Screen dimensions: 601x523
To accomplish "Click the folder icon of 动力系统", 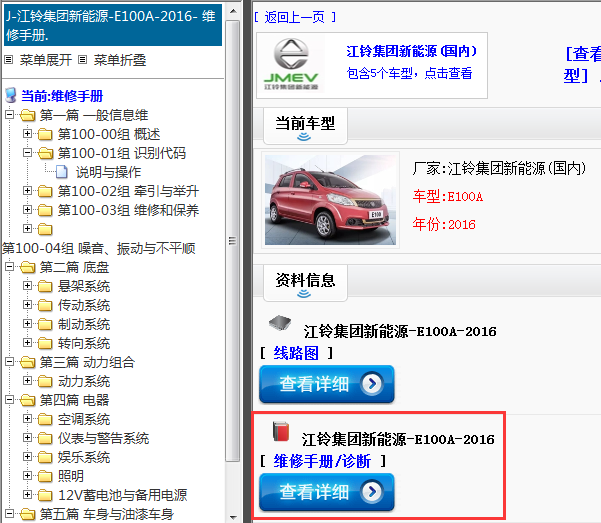I will pyautogui.click(x=45, y=381).
